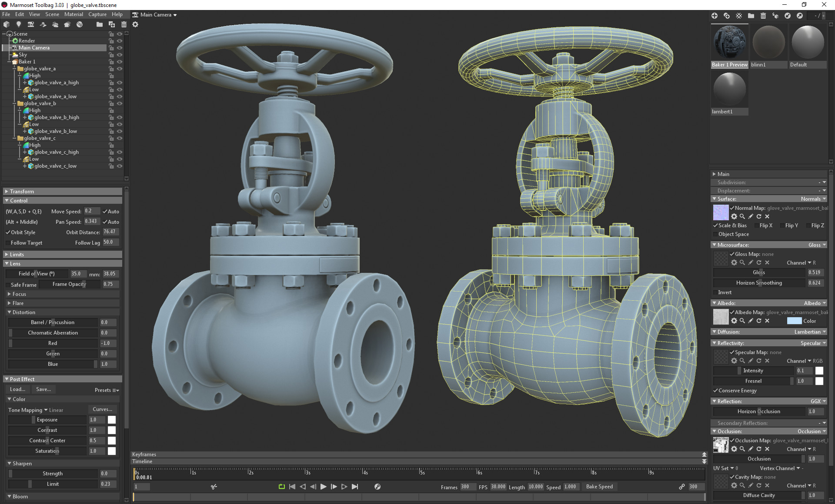Open the Capture menu

click(97, 14)
